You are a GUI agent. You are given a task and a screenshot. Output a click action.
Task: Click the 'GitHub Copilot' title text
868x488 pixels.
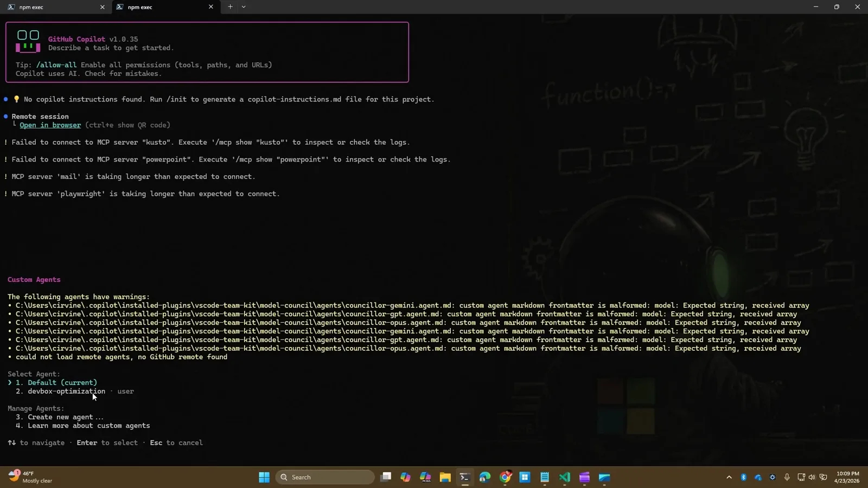76,39
